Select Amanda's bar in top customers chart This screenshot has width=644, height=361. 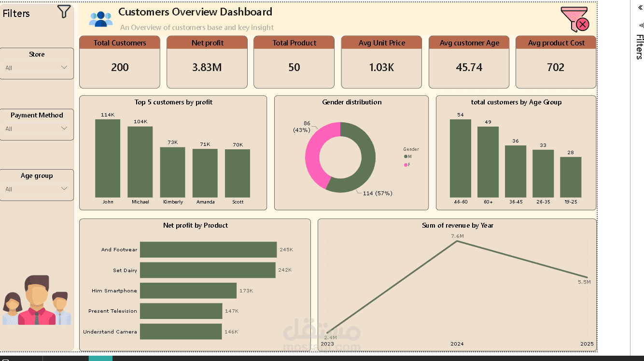click(205, 173)
